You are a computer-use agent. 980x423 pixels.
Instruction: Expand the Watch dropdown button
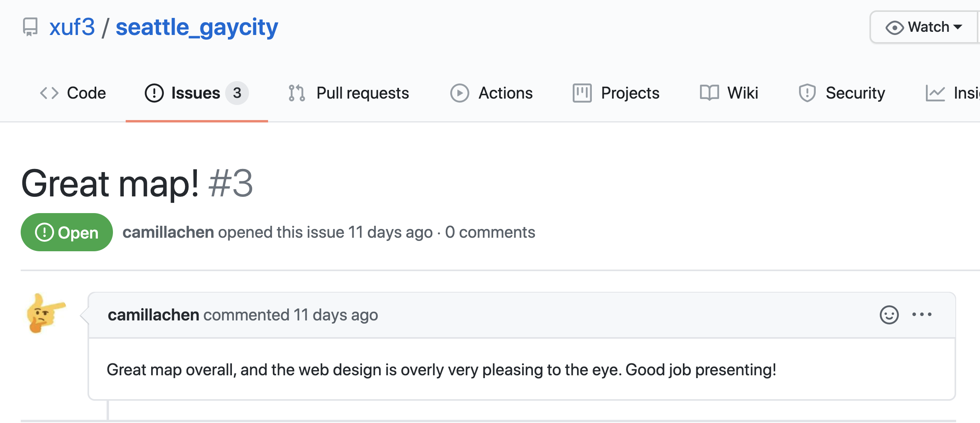[x=924, y=27]
